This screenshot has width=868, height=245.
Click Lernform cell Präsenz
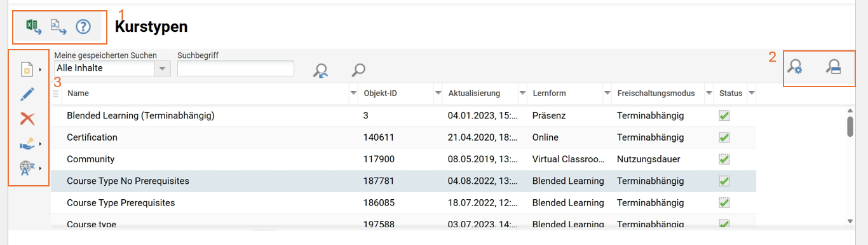[550, 116]
